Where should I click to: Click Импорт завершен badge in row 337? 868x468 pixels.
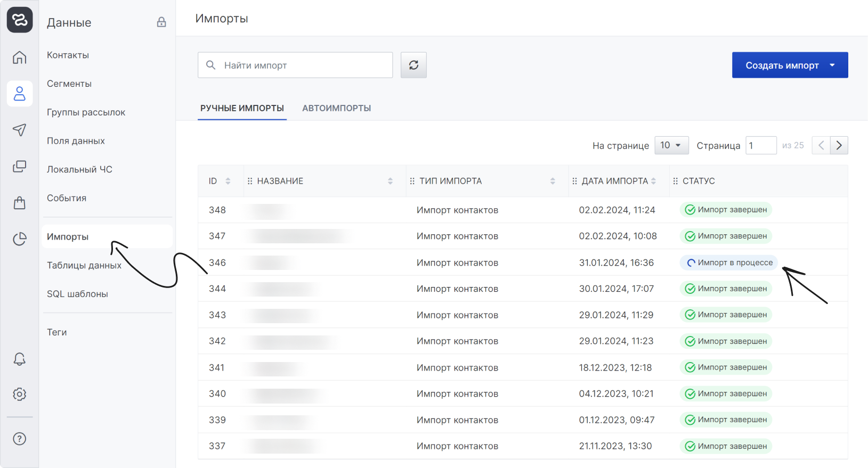coord(726,446)
